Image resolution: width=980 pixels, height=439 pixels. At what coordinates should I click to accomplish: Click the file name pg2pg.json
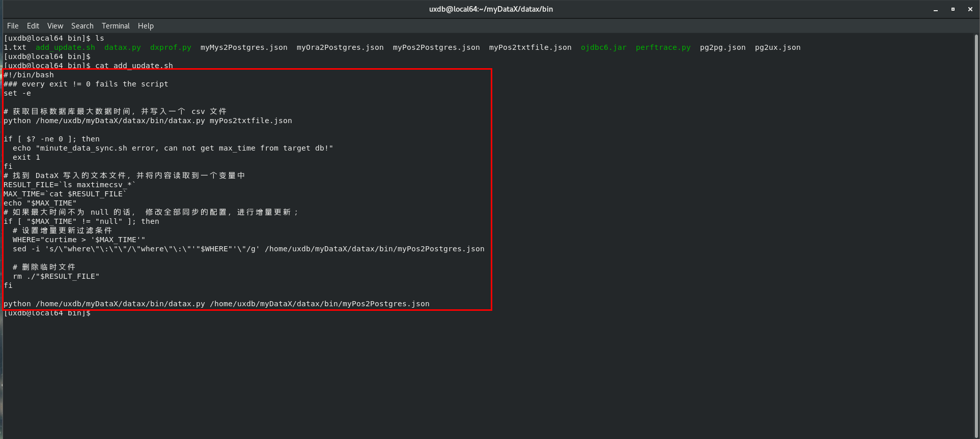(x=723, y=47)
